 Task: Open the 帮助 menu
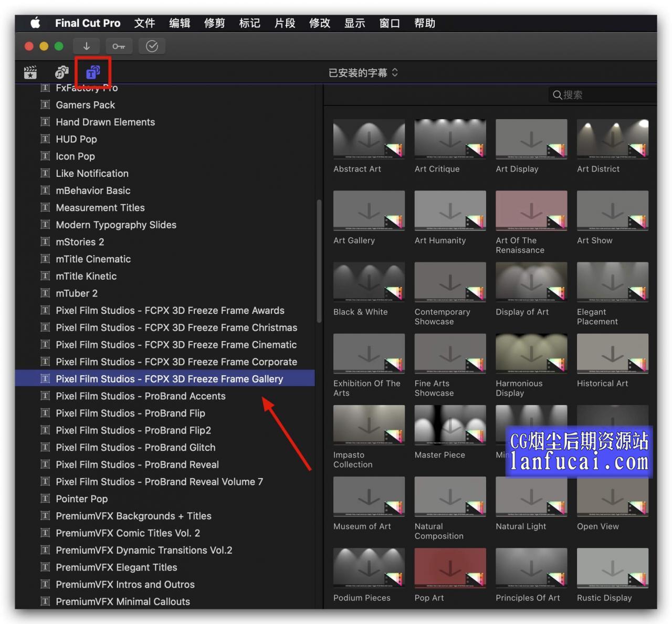click(x=425, y=23)
